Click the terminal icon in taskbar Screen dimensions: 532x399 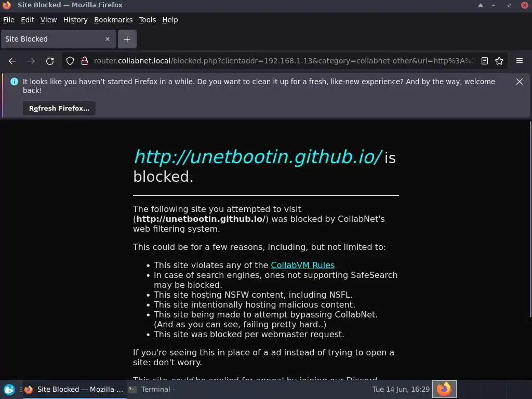[x=132, y=390]
